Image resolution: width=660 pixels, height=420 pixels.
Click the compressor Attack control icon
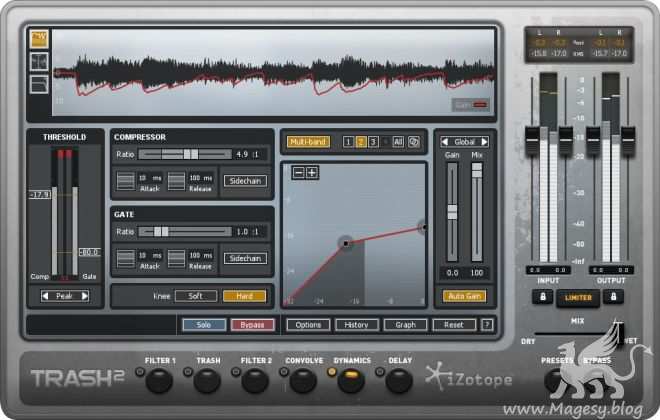(x=125, y=181)
